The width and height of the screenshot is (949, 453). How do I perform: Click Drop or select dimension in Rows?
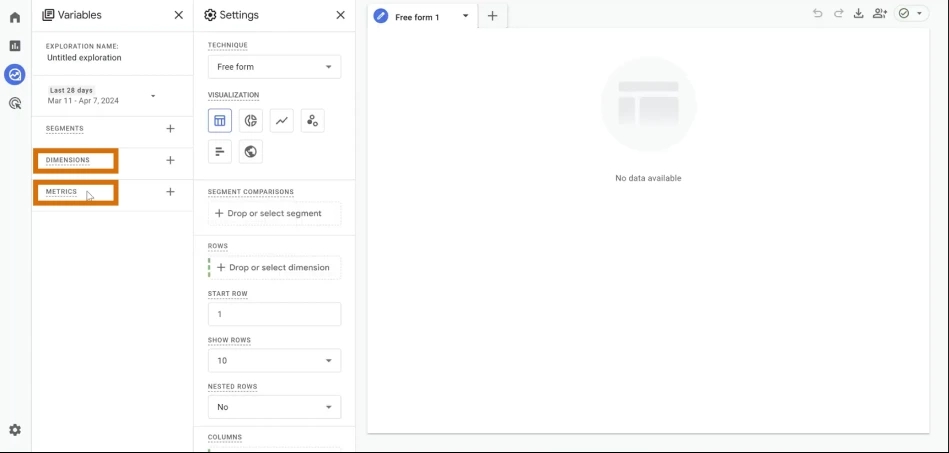(274, 267)
